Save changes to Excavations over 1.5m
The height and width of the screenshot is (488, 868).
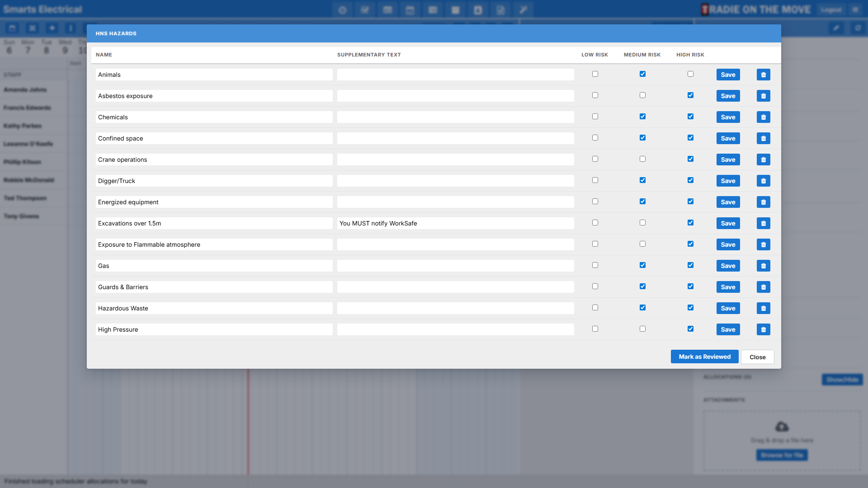pyautogui.click(x=728, y=223)
